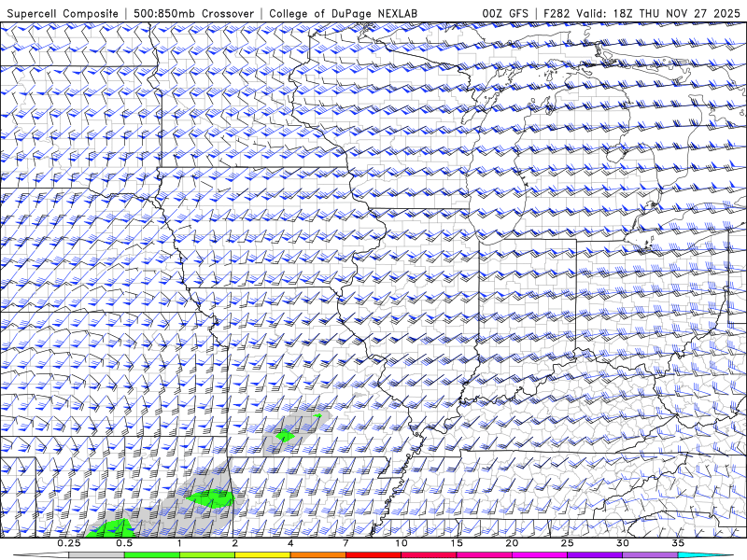Click the legend value 20
This screenshot has width=747, height=560.
pos(512,543)
